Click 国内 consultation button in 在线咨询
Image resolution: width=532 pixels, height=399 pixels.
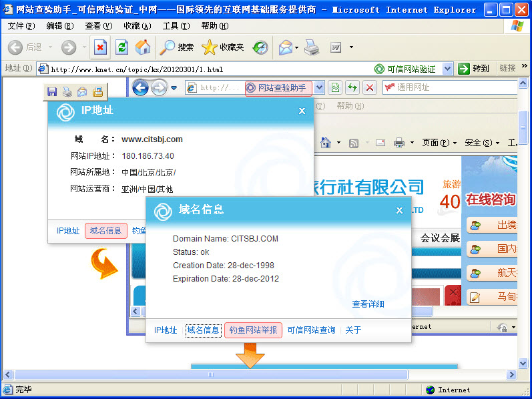(492, 249)
